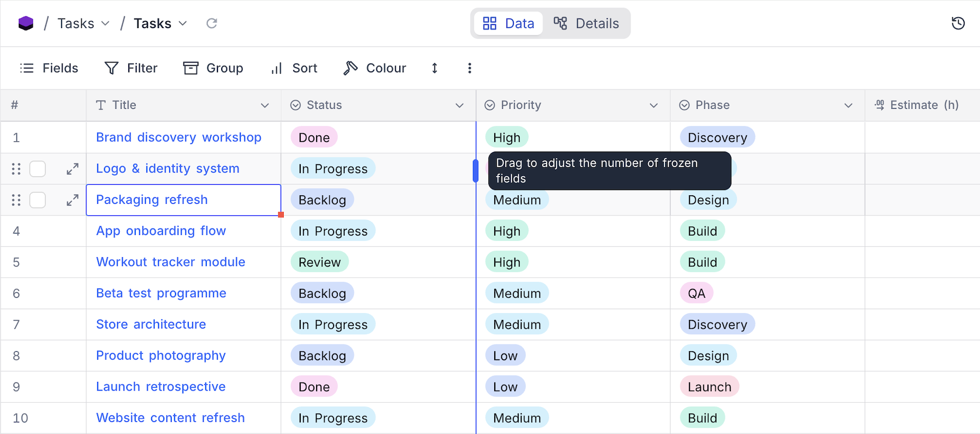980x434 pixels.
Task: Click the Medium priority of Beta test programme
Action: tap(517, 293)
